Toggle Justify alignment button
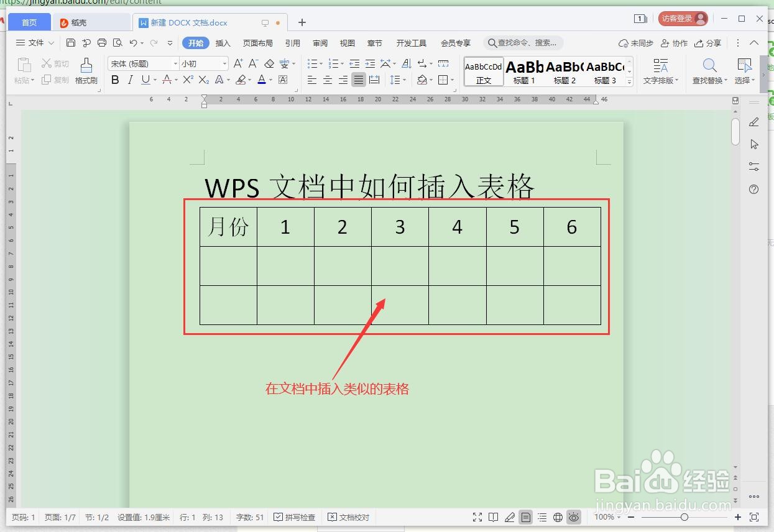Image resolution: width=774 pixels, height=532 pixels. point(359,80)
